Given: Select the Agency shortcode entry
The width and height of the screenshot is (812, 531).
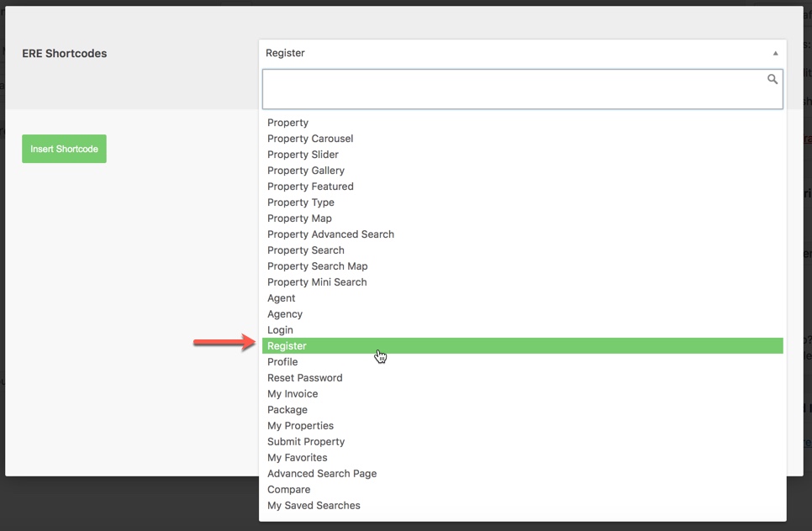Looking at the screenshot, I should [523, 314].
